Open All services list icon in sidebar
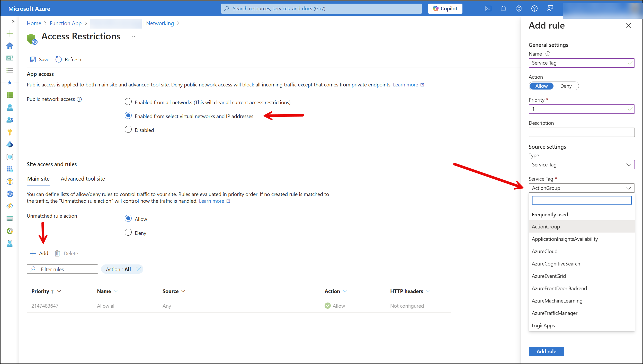 [10, 70]
